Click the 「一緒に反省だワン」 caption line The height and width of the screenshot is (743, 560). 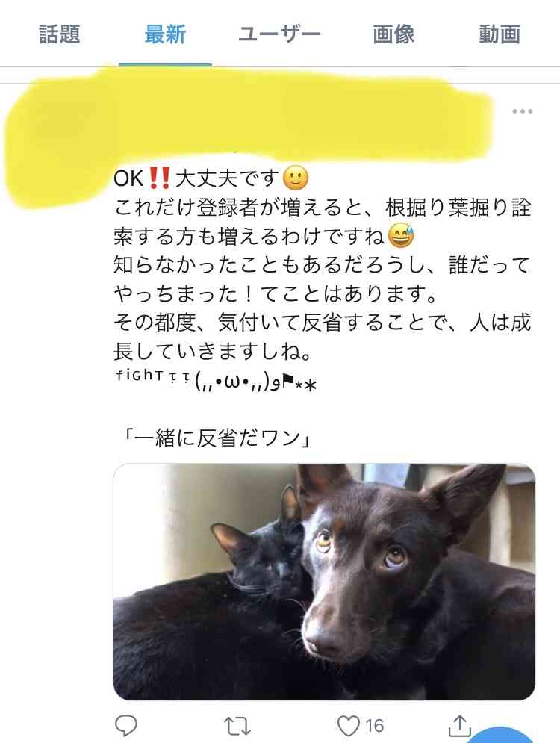[216, 438]
